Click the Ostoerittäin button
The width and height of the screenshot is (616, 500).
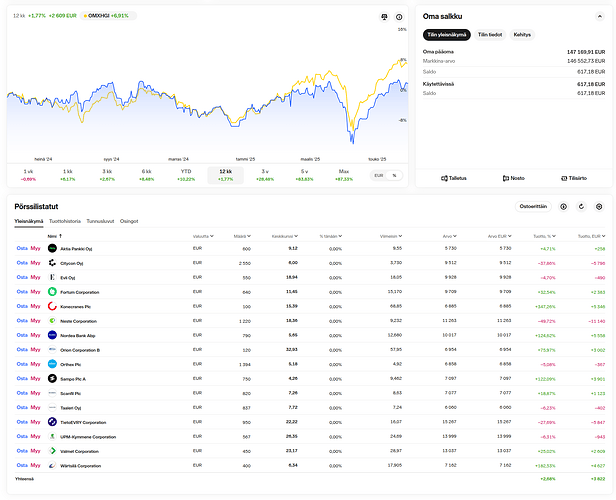pyautogui.click(x=530, y=207)
